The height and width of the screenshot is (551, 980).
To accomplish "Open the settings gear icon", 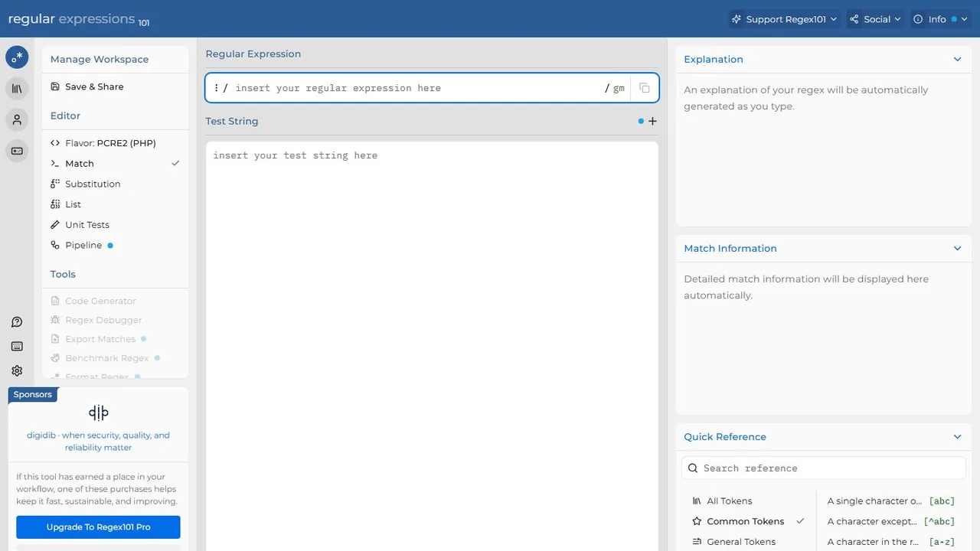I will (x=17, y=370).
